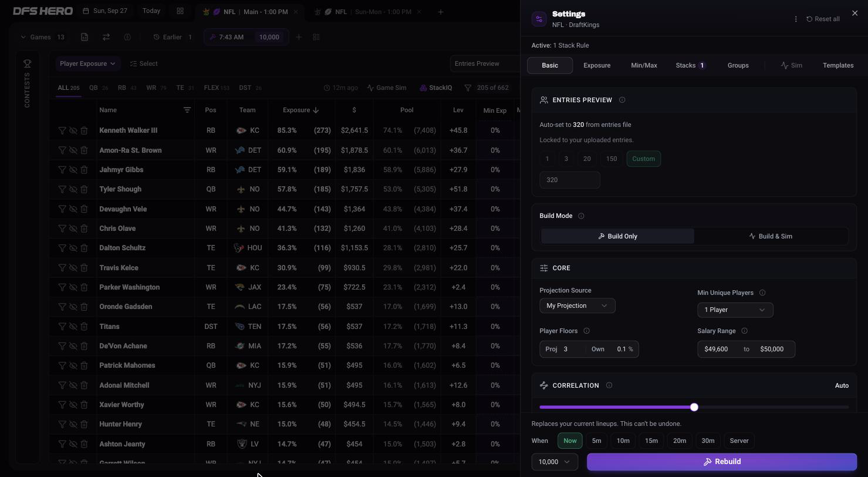Open the Player Exposure dropdown
Viewport: 868px width, 477px height.
87,63
